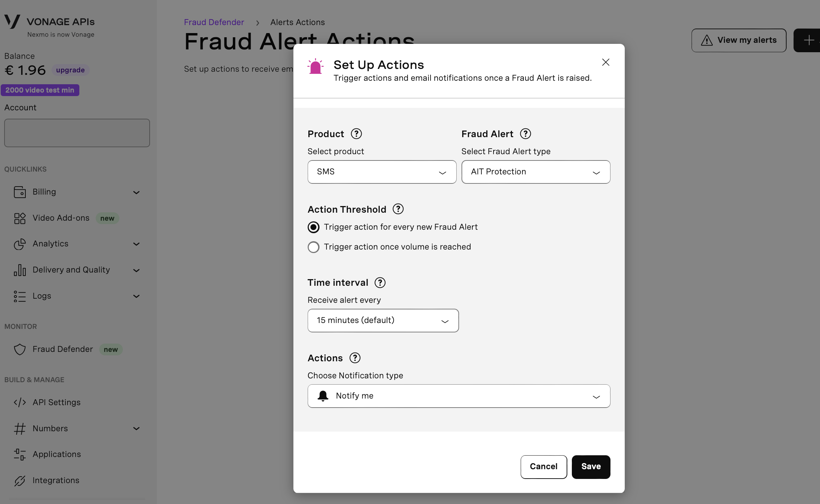Open the Select product SMS dropdown
The height and width of the screenshot is (504, 820).
(381, 172)
